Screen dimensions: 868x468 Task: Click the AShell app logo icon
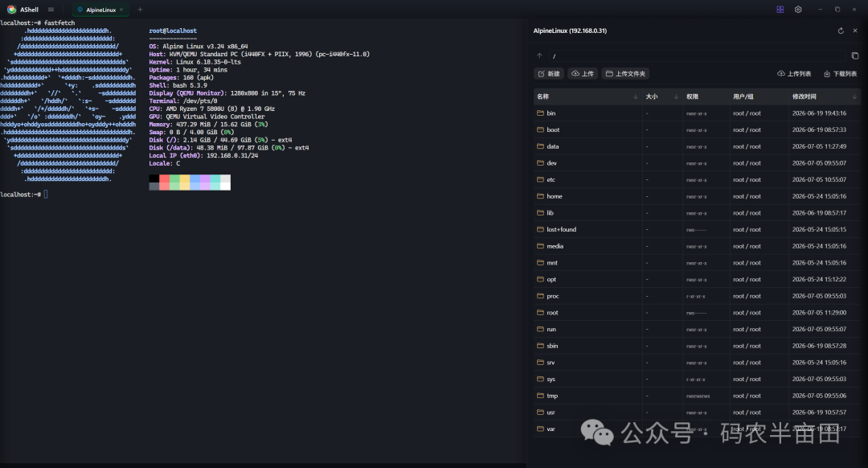click(x=11, y=10)
